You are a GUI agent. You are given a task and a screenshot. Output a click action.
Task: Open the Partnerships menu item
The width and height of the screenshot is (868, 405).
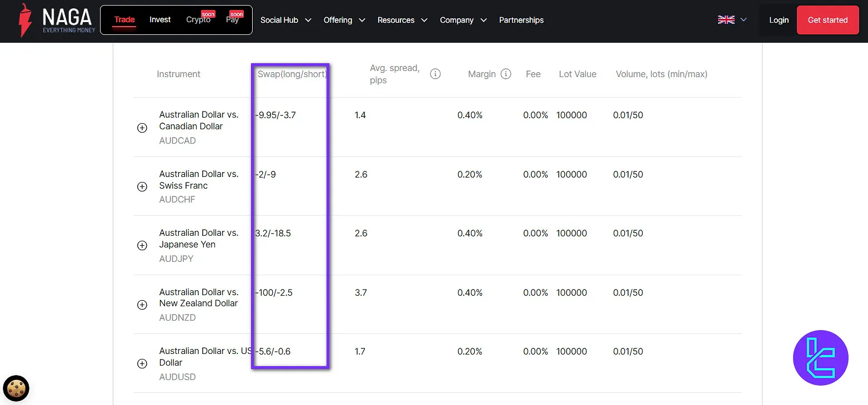[521, 20]
